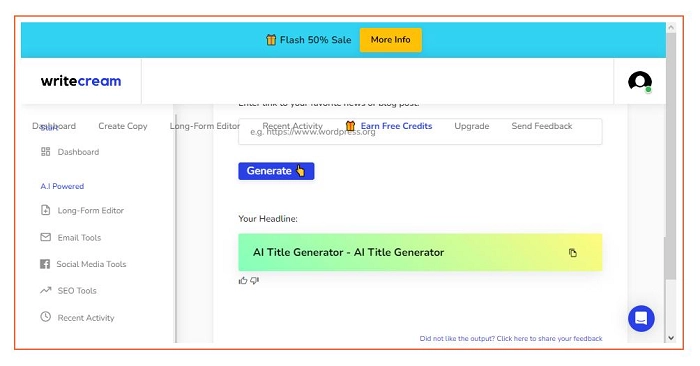Give thumbs up to the headline
This screenshot has width=700, height=366.
242,280
